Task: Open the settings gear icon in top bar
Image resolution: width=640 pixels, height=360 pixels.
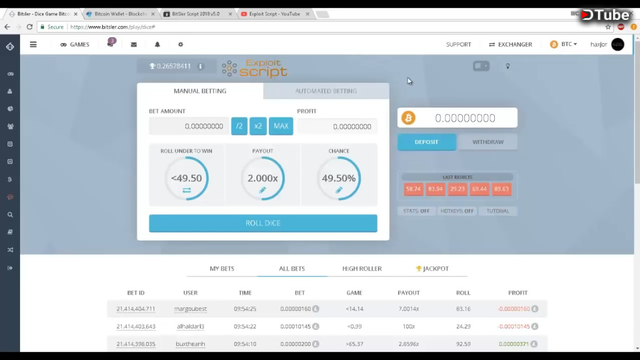Action: pyautogui.click(x=180, y=44)
